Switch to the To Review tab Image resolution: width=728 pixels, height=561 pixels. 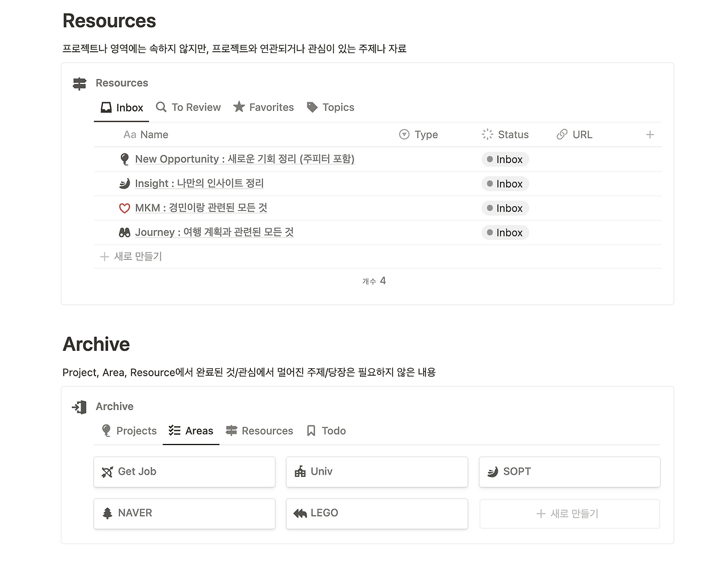point(188,107)
